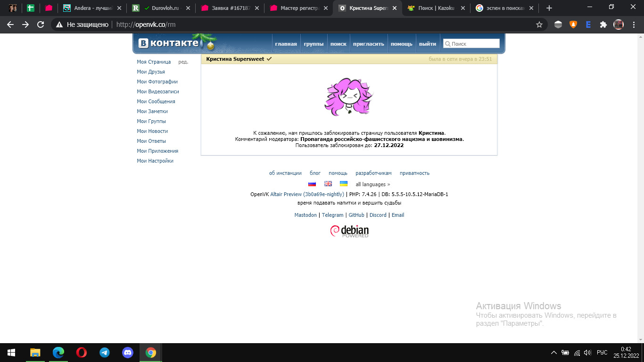Image resolution: width=644 pixels, height=362 pixels.
Task: Open Моя Страница in the sidebar
Action: coord(154,62)
